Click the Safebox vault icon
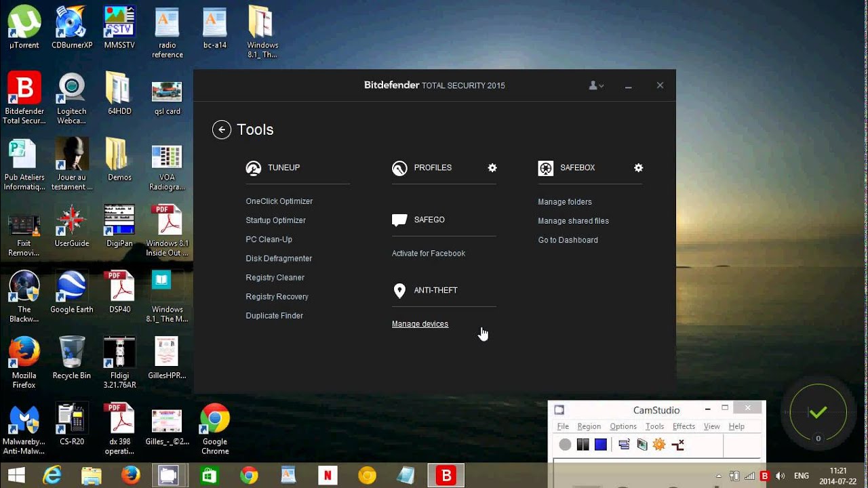 click(x=546, y=168)
